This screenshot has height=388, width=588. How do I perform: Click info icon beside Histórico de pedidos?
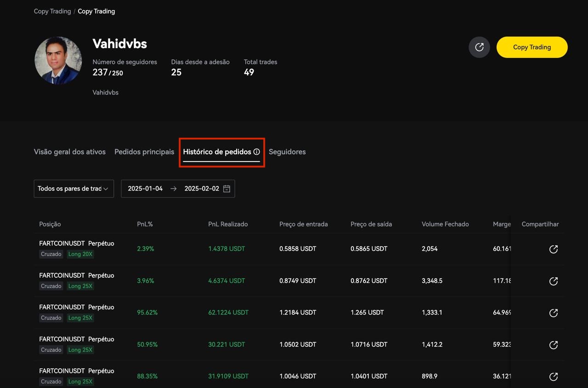(257, 152)
